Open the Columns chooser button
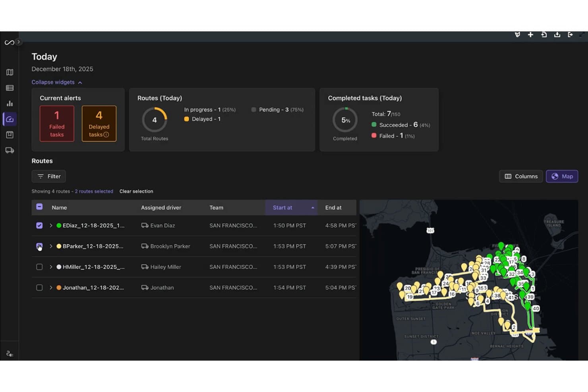 click(x=521, y=176)
